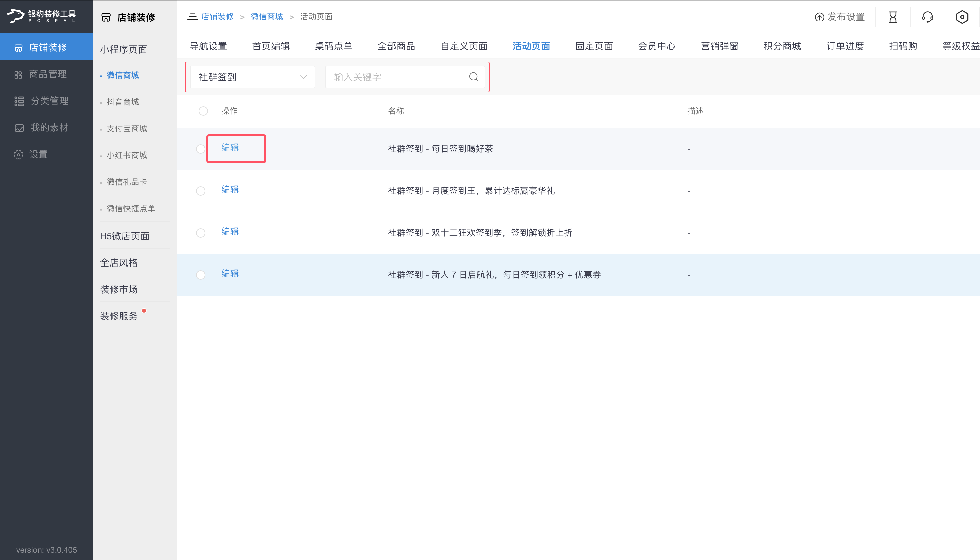Open customer service headset icon
Image resolution: width=980 pixels, height=560 pixels.
pyautogui.click(x=927, y=17)
